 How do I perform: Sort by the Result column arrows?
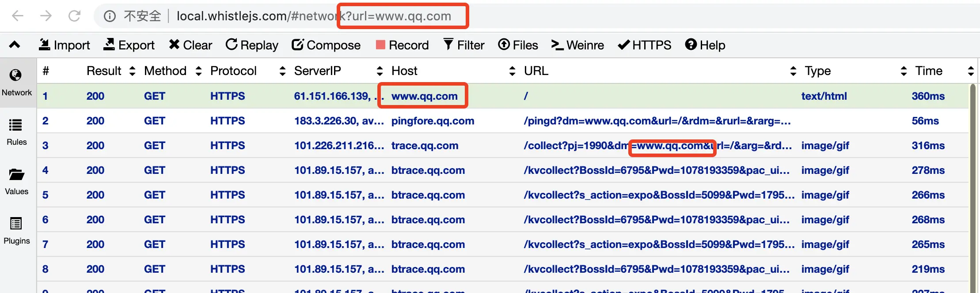132,71
